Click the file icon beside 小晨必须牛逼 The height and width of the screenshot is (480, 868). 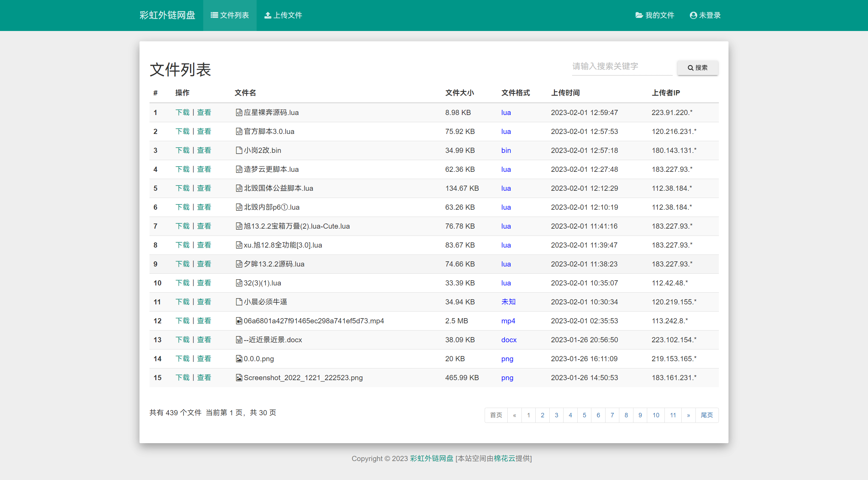pyautogui.click(x=239, y=302)
